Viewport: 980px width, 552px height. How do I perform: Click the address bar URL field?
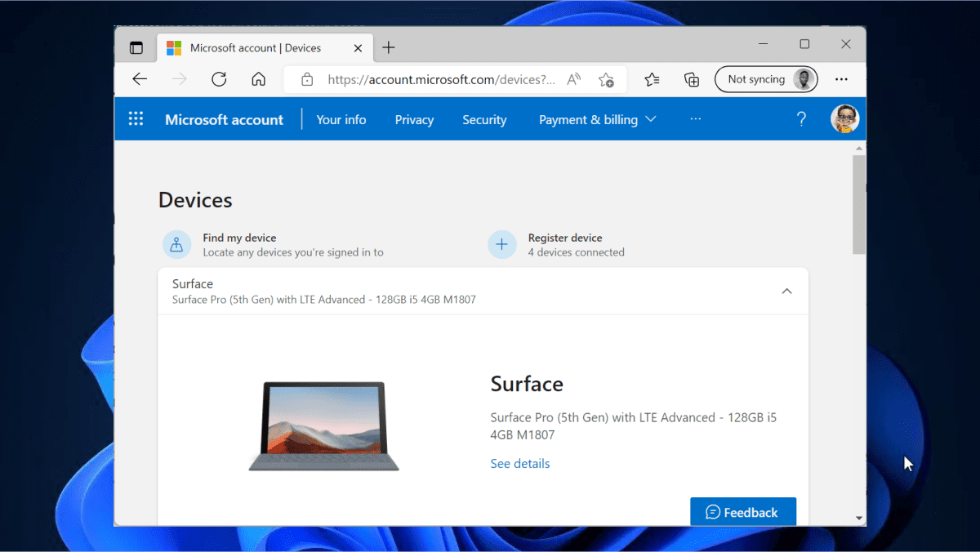(439, 79)
